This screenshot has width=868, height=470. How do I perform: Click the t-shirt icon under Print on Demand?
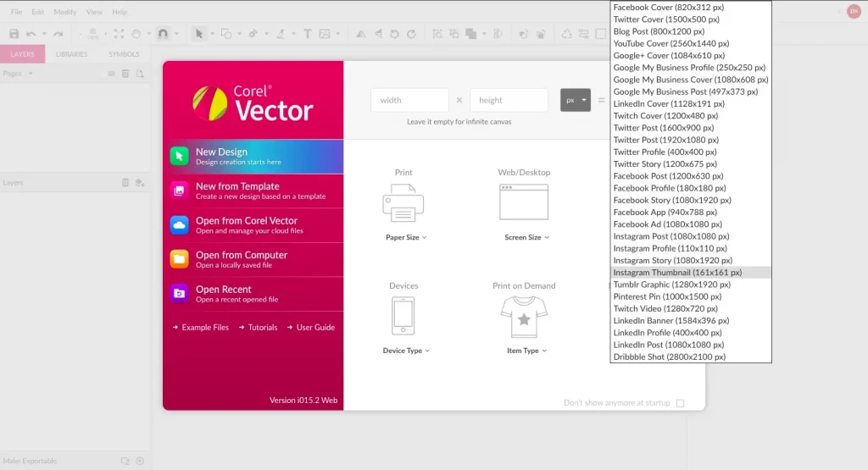(524, 316)
